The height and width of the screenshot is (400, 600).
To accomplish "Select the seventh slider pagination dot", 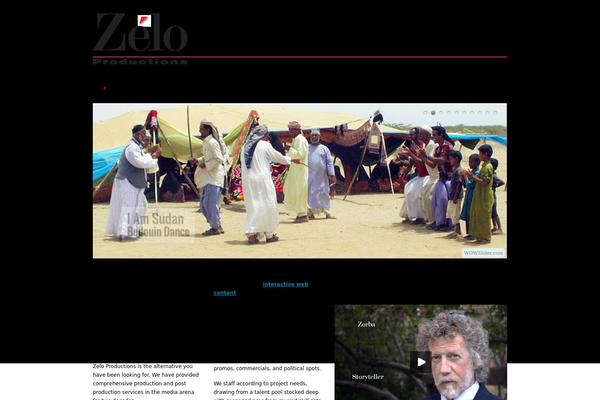I will click(x=472, y=113).
